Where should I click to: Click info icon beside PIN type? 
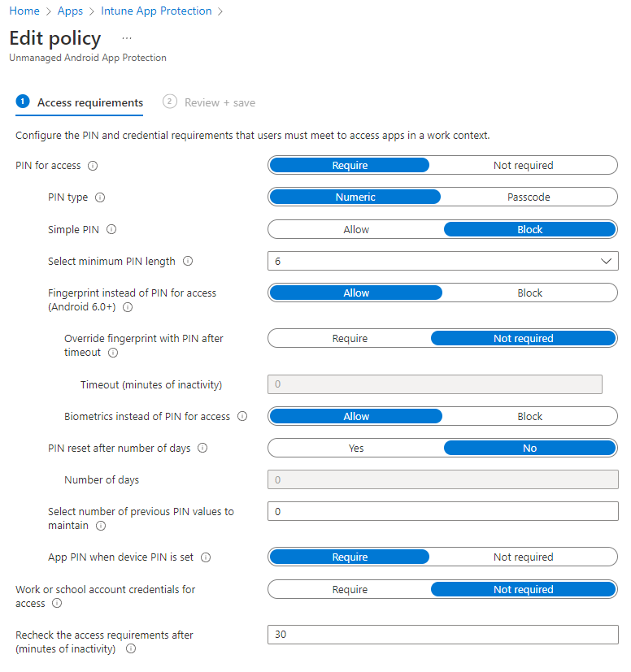[101, 197]
